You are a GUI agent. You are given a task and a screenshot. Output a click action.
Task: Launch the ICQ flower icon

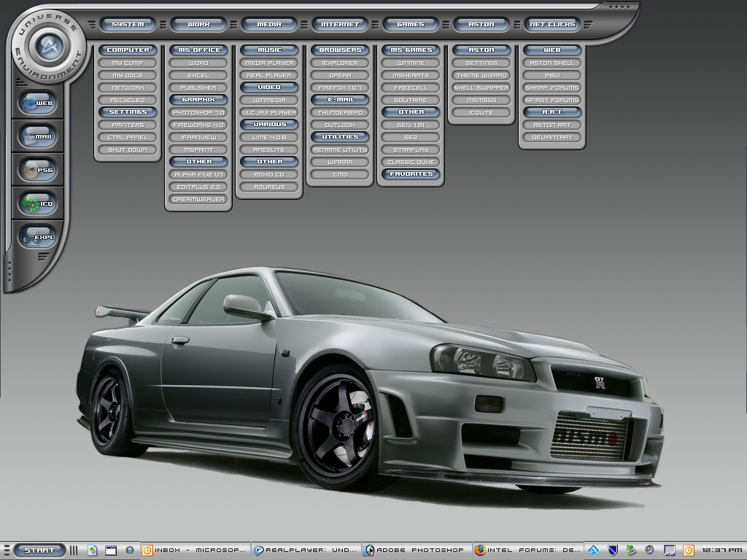(37, 203)
